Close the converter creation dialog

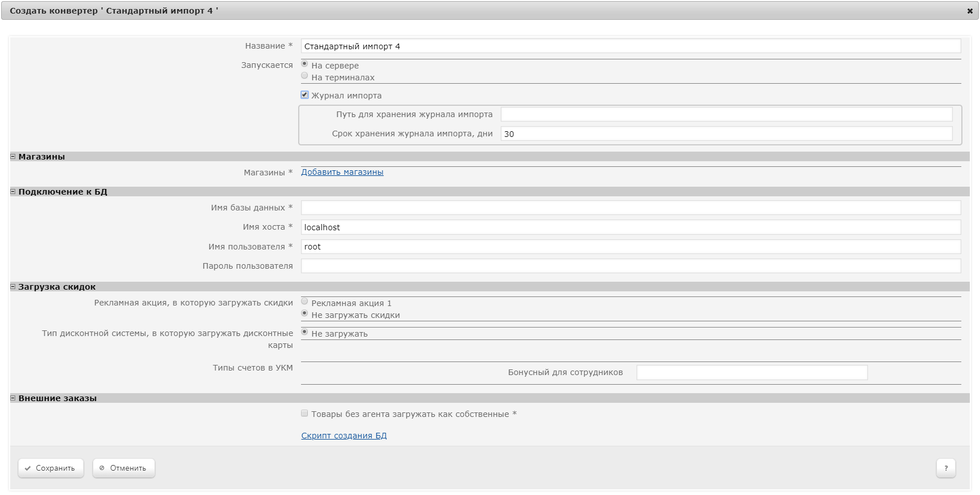[x=969, y=11]
